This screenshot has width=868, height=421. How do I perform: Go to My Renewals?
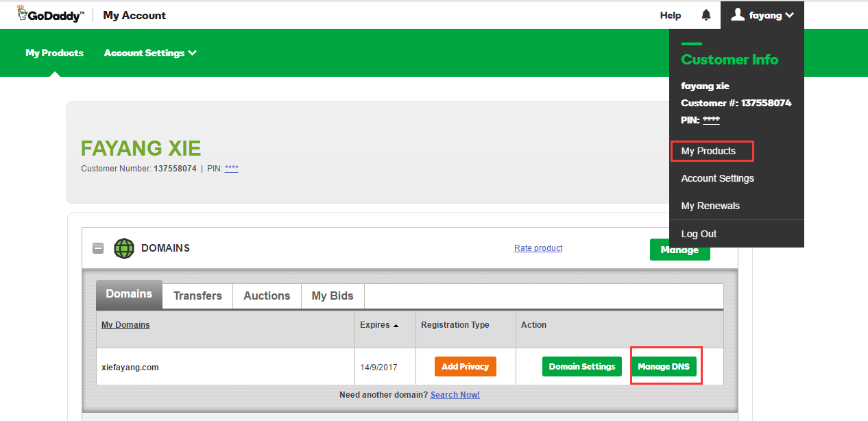pyautogui.click(x=710, y=206)
